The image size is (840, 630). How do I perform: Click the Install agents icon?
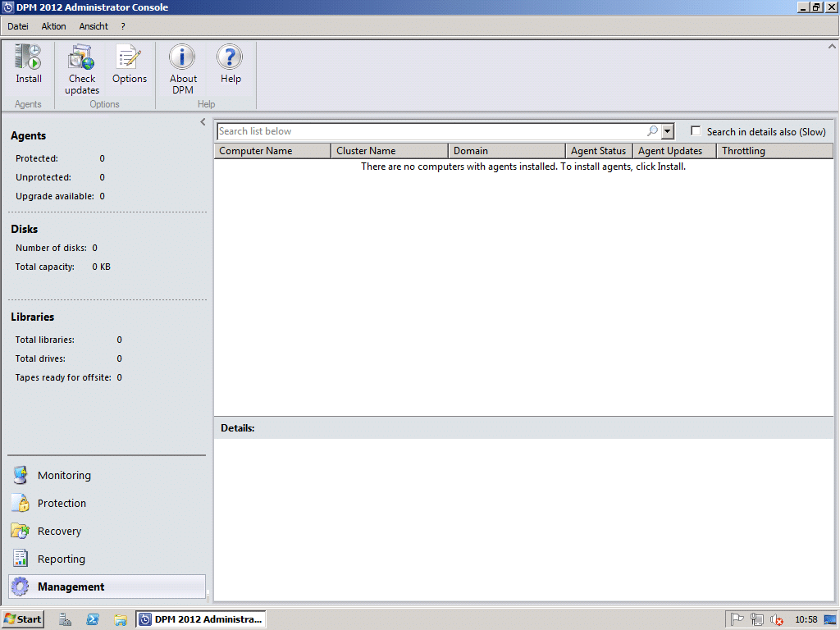click(x=28, y=57)
